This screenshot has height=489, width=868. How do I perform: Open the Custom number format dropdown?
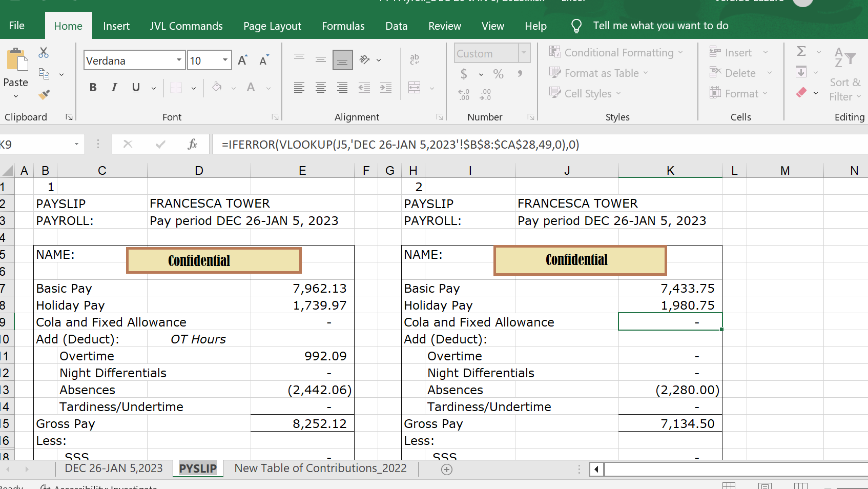point(524,53)
